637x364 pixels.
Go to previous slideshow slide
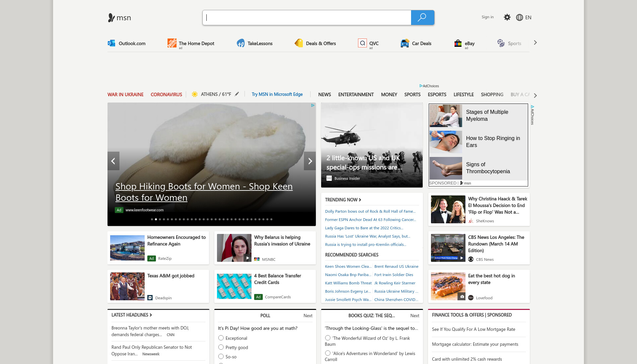[x=113, y=161]
